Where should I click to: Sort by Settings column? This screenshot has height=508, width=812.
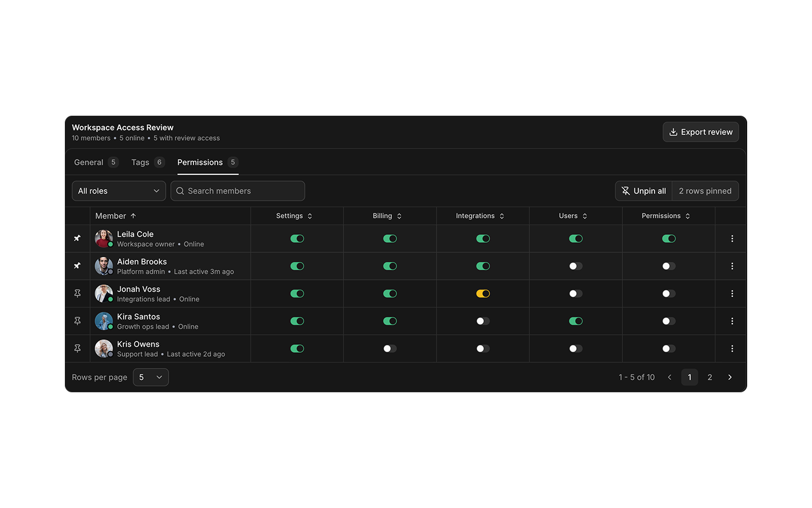[x=294, y=216]
